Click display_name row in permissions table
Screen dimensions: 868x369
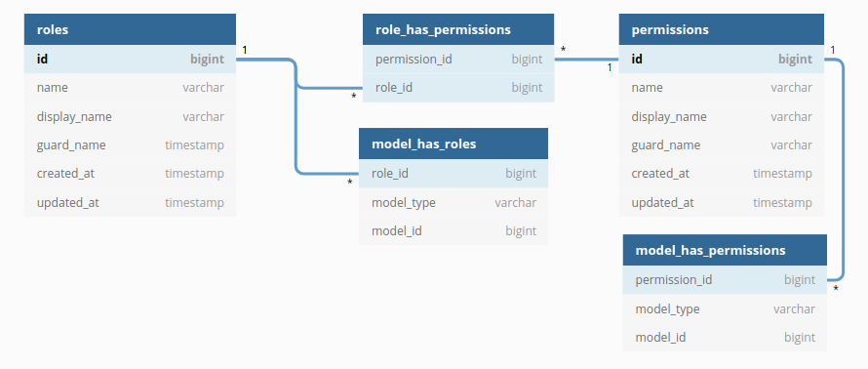(x=722, y=117)
